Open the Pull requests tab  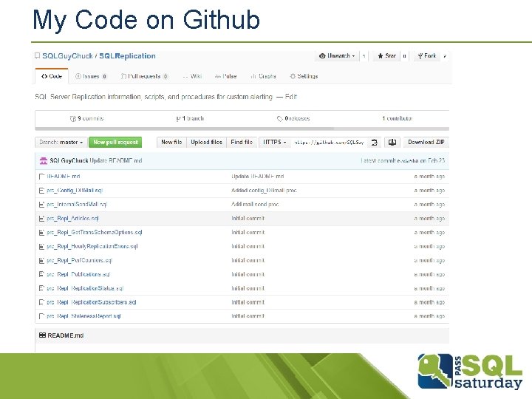point(144,76)
